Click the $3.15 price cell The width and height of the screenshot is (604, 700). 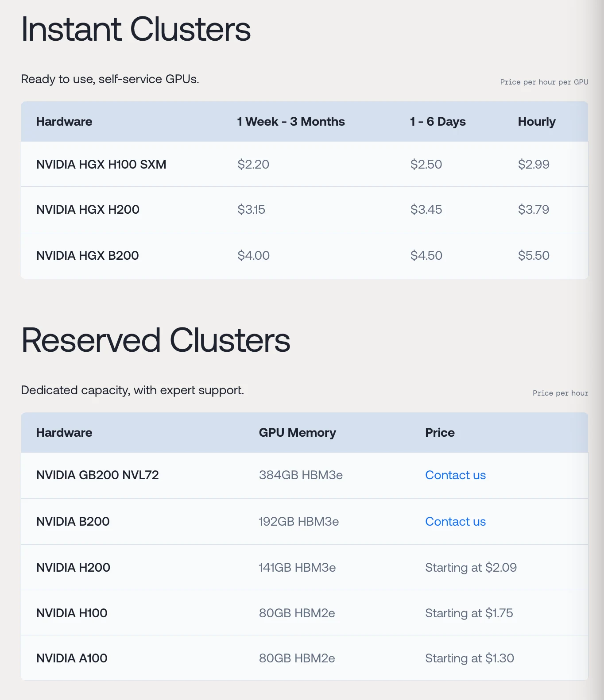point(251,209)
